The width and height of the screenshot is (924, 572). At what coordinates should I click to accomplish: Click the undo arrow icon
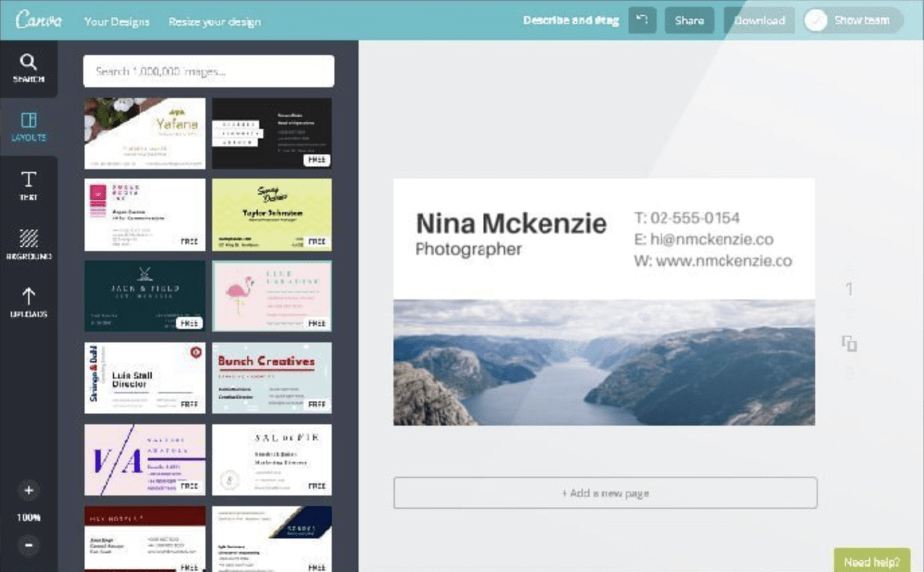click(642, 20)
